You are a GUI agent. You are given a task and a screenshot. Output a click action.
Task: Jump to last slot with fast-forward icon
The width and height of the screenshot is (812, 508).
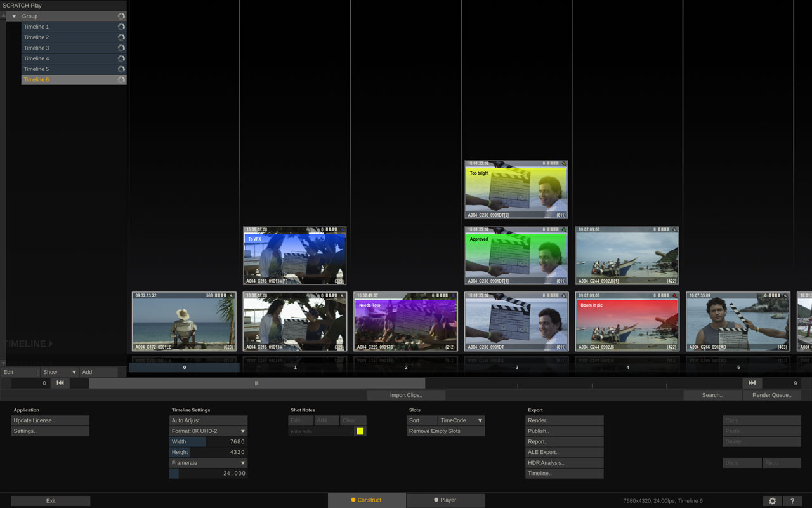[752, 383]
